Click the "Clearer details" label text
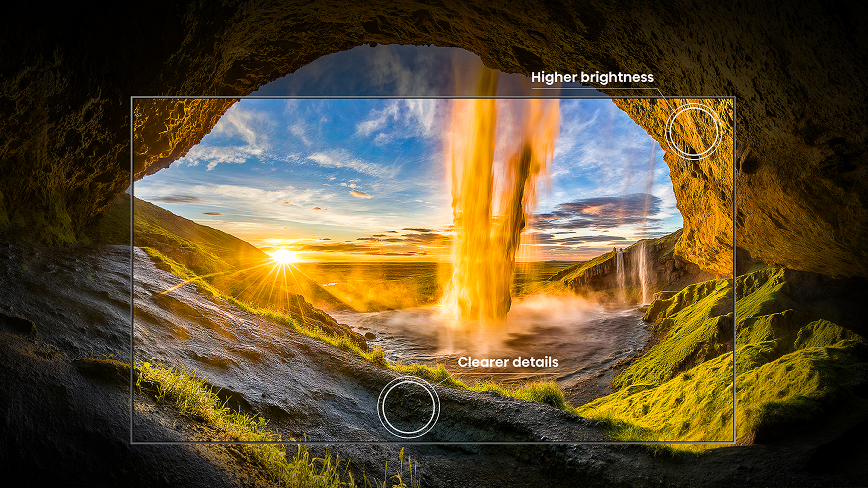 (x=508, y=362)
